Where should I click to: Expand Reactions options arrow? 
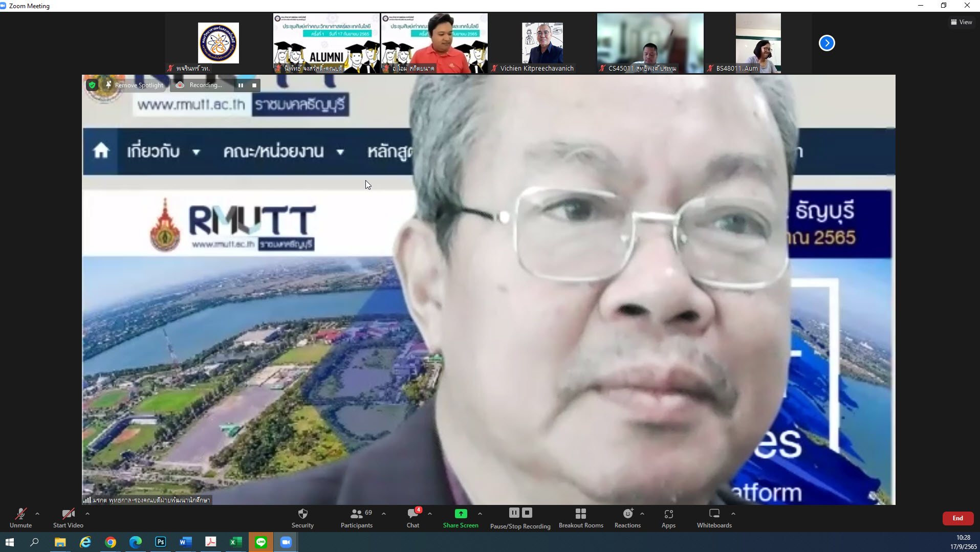642,514
